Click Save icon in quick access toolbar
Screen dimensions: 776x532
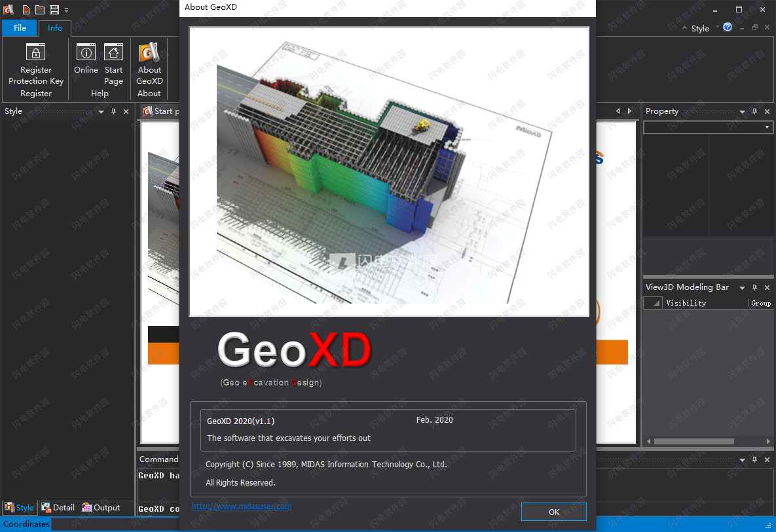54,9
